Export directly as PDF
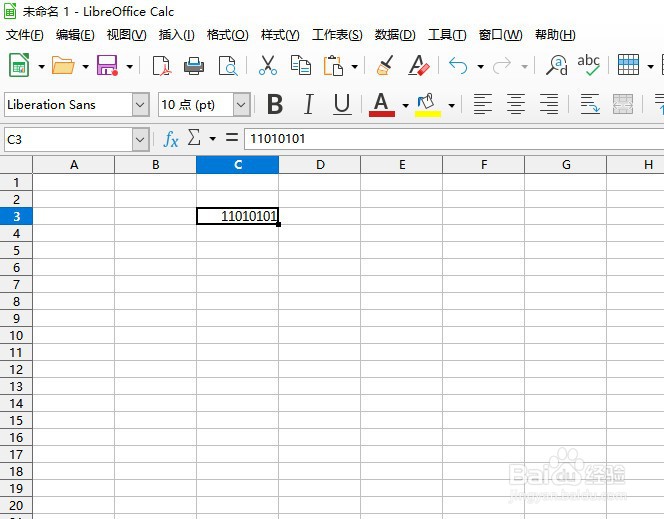The height and width of the screenshot is (519, 664). point(161,66)
